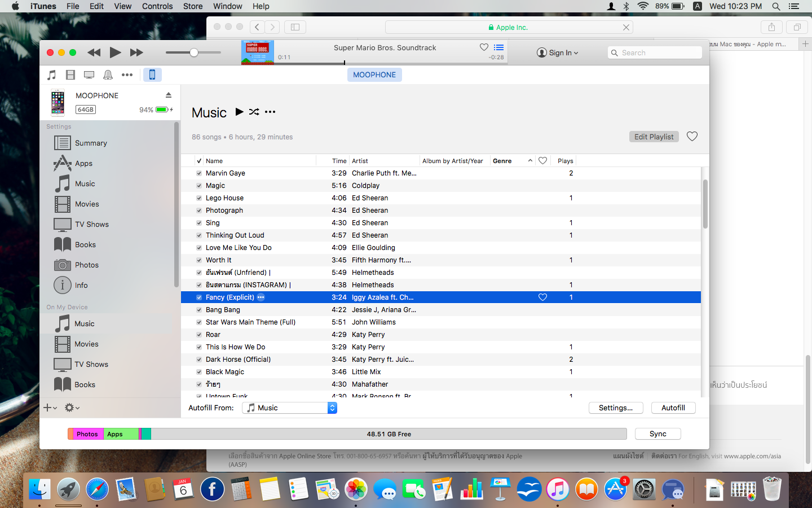Open the Edit menu
The width and height of the screenshot is (812, 508).
(x=96, y=6)
